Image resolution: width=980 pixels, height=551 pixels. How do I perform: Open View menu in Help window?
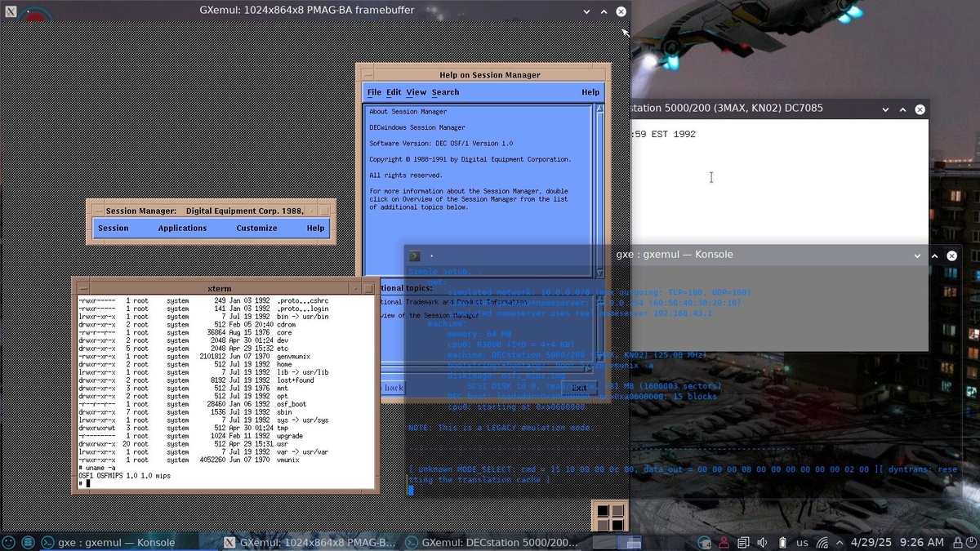pyautogui.click(x=416, y=92)
